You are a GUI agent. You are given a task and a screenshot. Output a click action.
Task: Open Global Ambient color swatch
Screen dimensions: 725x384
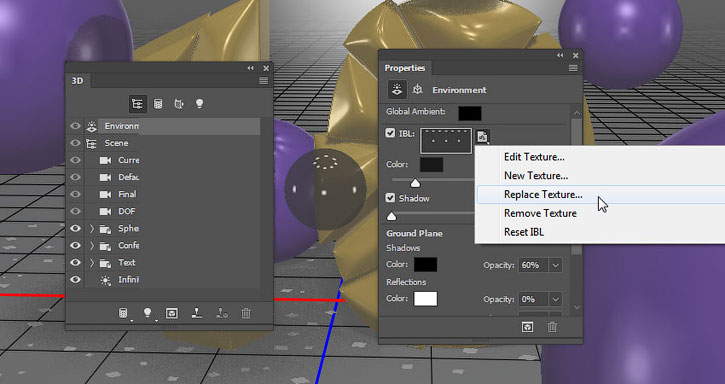point(470,113)
